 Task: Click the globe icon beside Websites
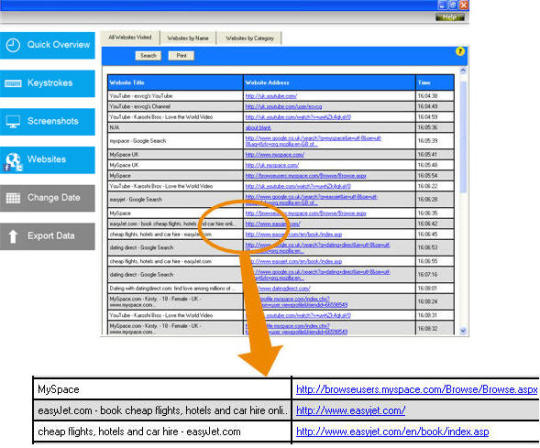pos(13,162)
